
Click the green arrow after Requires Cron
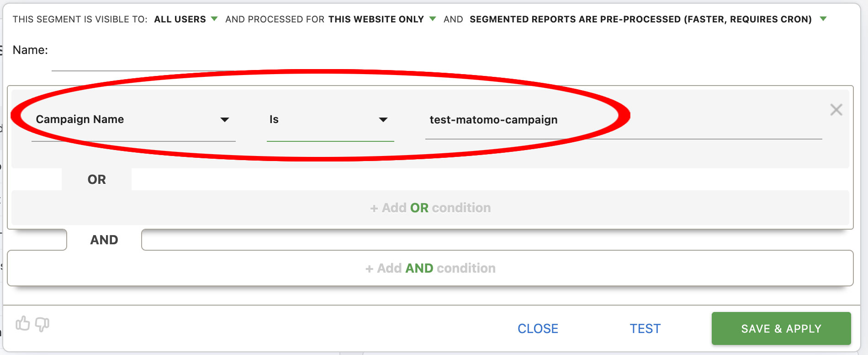pos(823,19)
